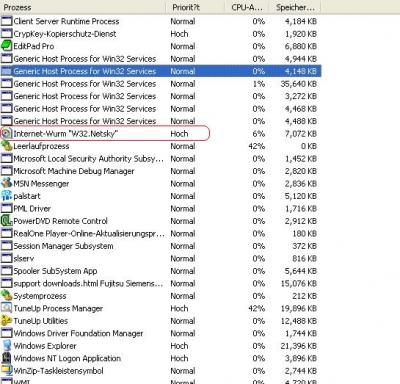Viewport: 400px width, 384px height.
Task: Click the Windows Driver Foundation Manager icon
Action: click(6, 334)
